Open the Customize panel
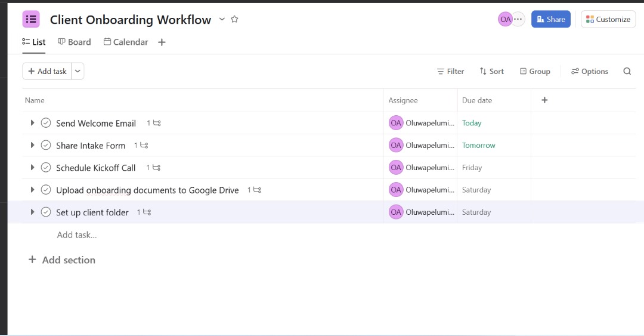The image size is (644, 336). [x=608, y=19]
